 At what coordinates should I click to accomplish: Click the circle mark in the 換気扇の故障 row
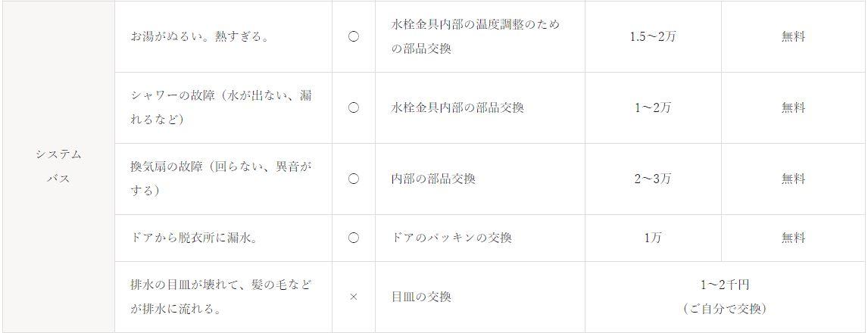[353, 179]
